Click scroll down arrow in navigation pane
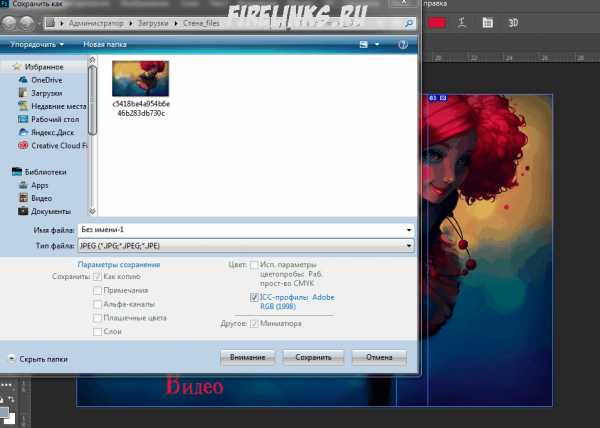600x428 pixels. click(92, 211)
